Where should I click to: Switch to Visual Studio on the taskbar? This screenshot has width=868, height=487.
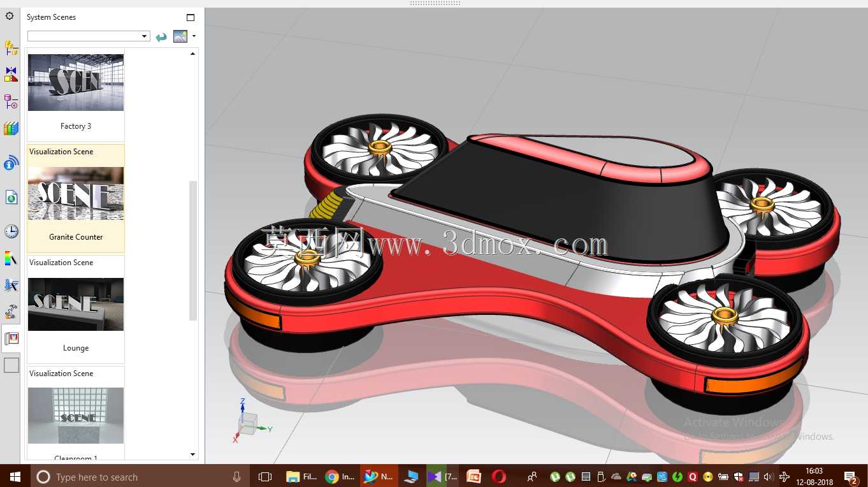click(x=443, y=476)
